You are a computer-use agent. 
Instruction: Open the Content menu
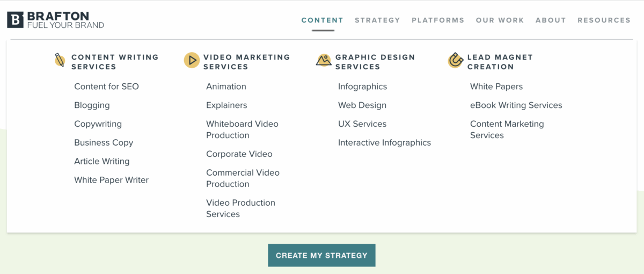[x=323, y=20]
